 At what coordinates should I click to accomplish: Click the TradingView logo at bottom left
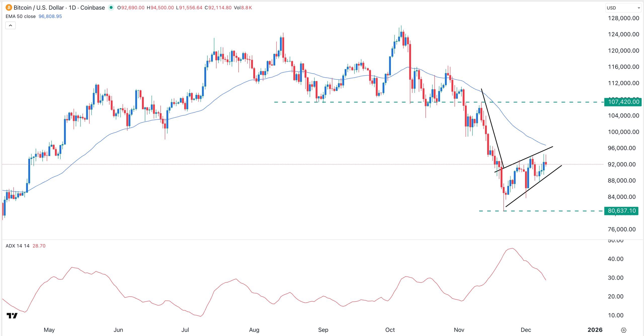tap(13, 315)
